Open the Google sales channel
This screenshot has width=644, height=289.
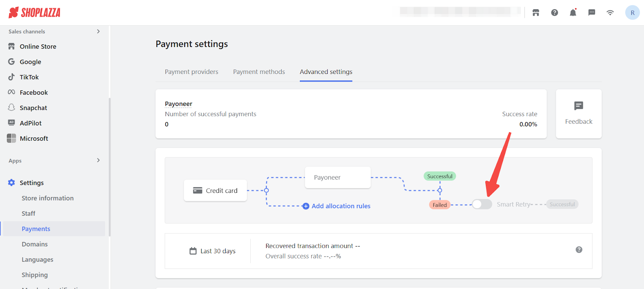31,62
